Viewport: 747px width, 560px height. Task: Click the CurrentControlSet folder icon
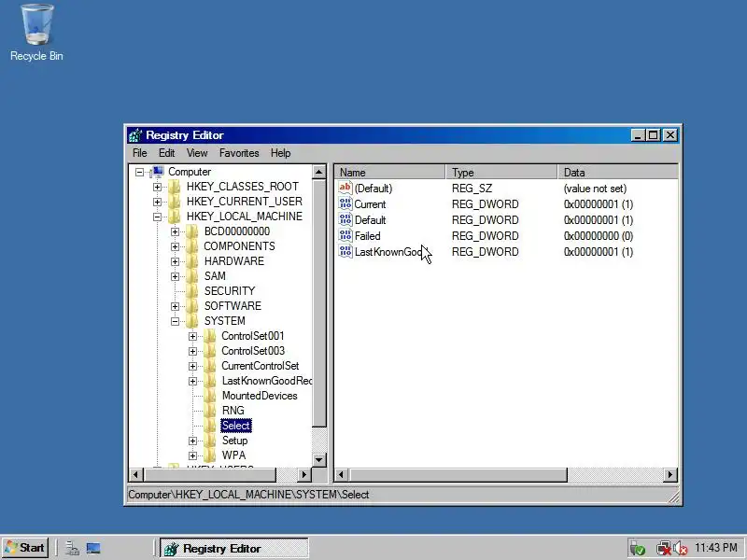pyautogui.click(x=210, y=366)
